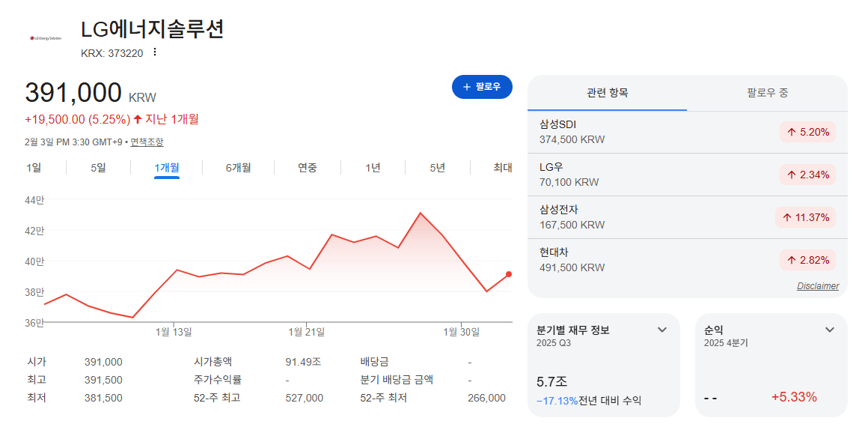The height and width of the screenshot is (424, 868).
Task: Open the 관련 항목 tab
Action: [608, 93]
